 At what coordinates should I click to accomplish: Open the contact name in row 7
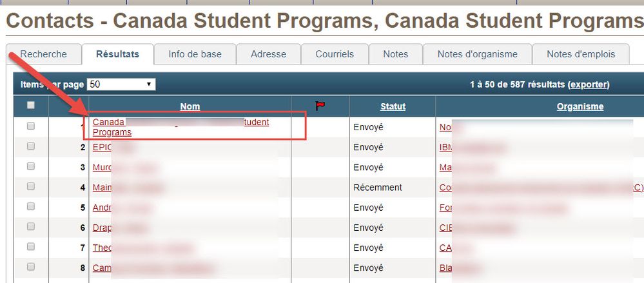click(x=102, y=248)
